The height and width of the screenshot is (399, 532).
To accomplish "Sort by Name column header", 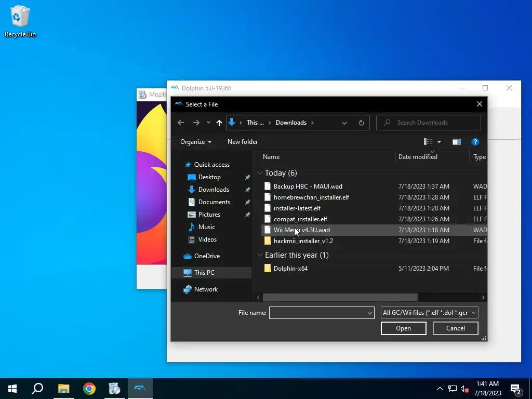I will 271,157.
